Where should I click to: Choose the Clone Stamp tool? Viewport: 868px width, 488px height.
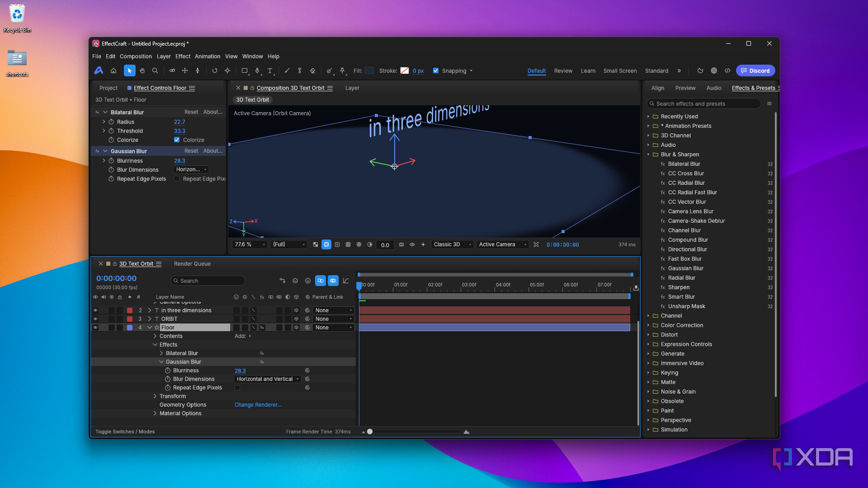(300, 71)
